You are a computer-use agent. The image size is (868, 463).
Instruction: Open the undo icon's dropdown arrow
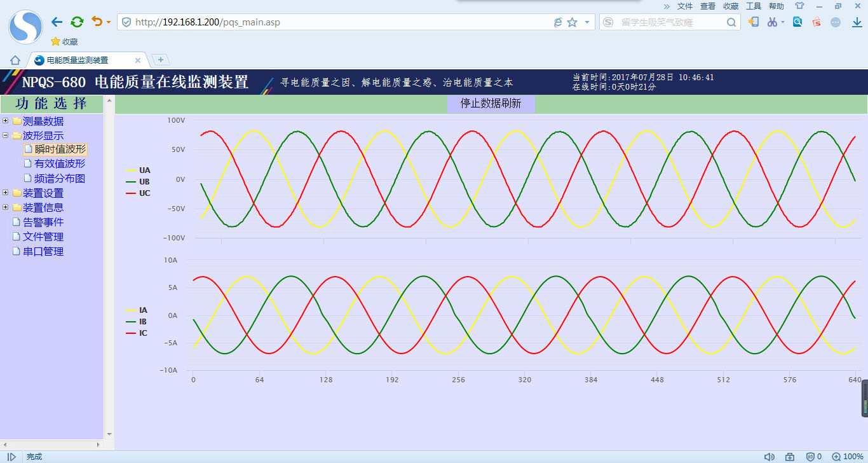pyautogui.click(x=109, y=23)
